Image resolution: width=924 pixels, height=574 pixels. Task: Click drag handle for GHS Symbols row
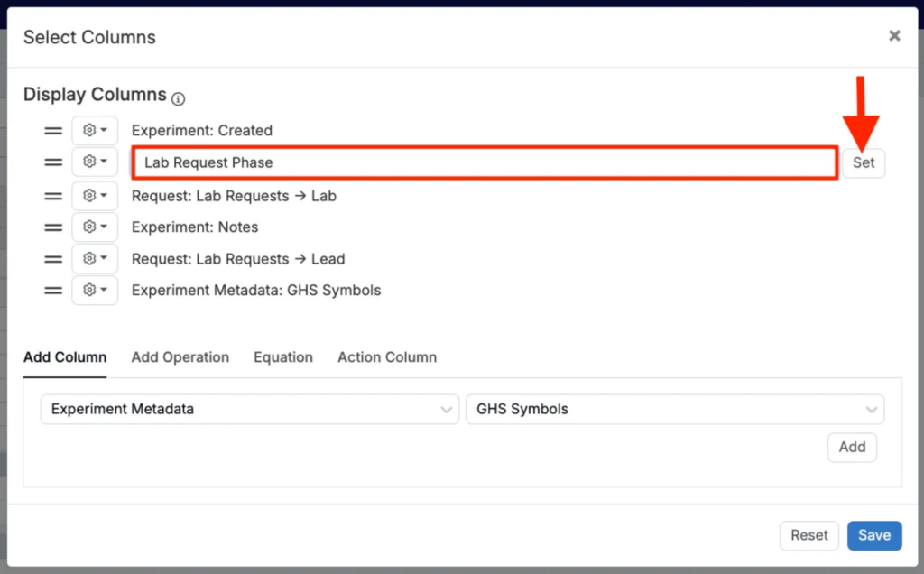coord(53,291)
